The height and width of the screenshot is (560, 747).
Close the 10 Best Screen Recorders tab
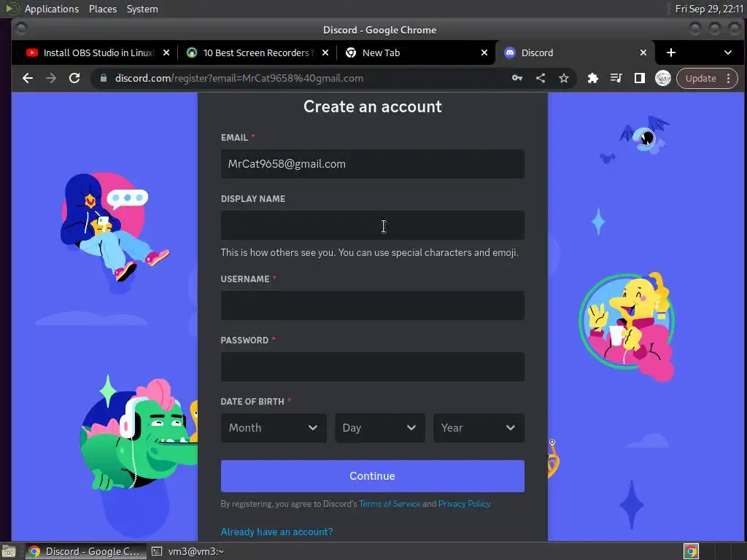[x=325, y=52]
